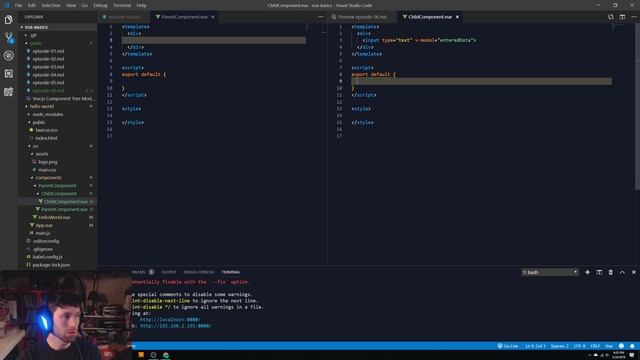Split the terminal panel
The image size is (640, 360).
(599, 272)
